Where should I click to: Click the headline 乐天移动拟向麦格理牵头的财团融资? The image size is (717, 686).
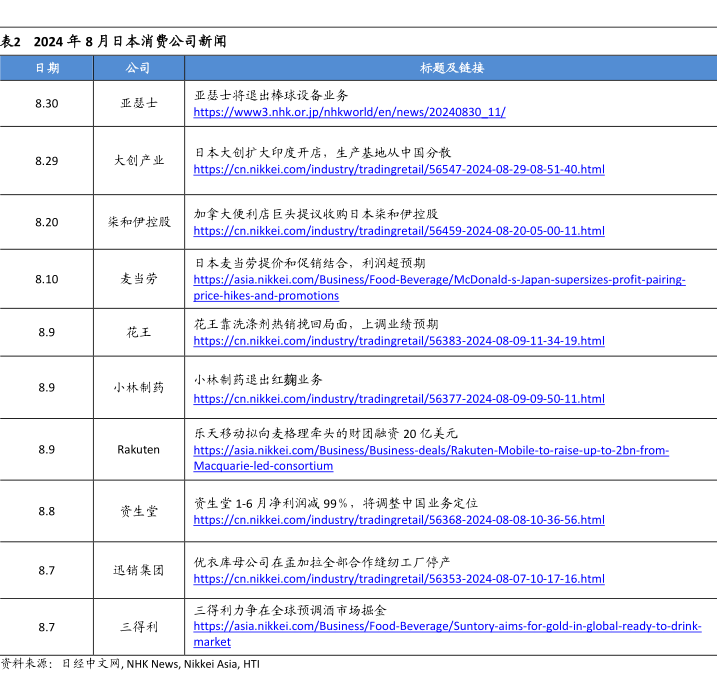point(326,433)
